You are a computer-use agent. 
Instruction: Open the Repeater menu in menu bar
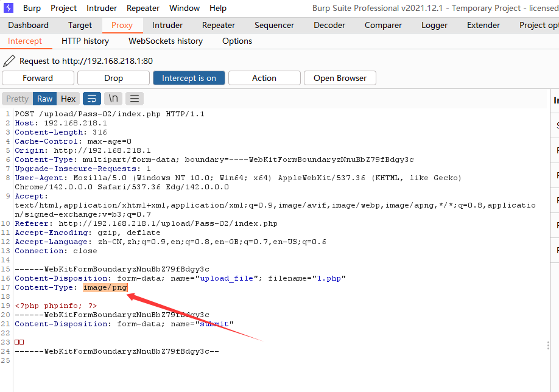tap(143, 8)
